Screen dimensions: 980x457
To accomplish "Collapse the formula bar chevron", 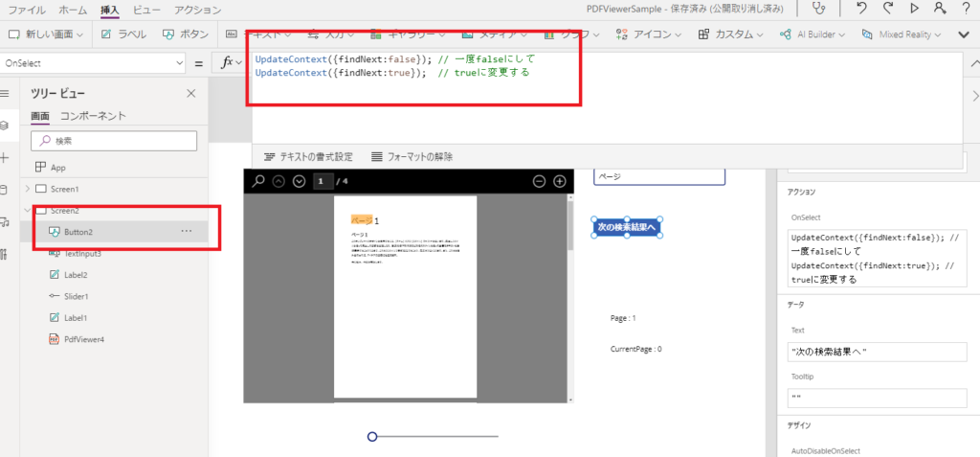I will 974,63.
